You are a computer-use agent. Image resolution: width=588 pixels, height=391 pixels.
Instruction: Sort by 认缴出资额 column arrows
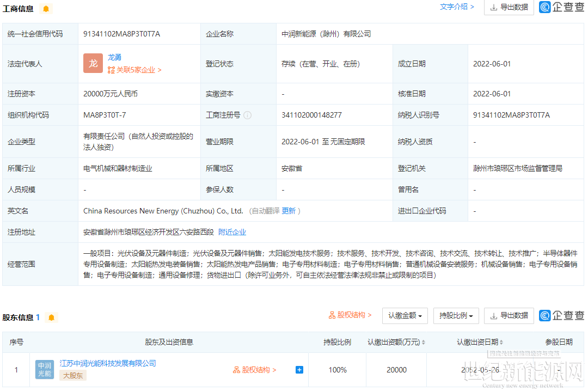tap(424, 343)
